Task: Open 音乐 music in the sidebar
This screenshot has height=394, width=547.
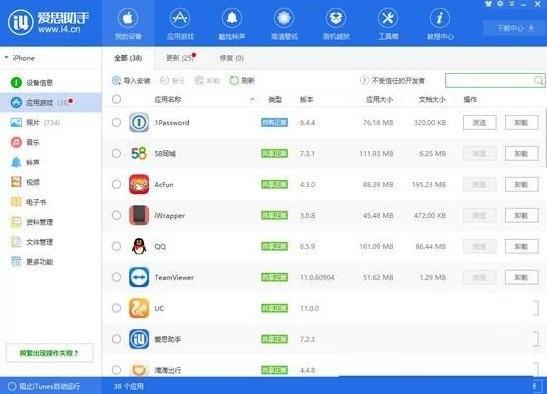Action: 25,142
